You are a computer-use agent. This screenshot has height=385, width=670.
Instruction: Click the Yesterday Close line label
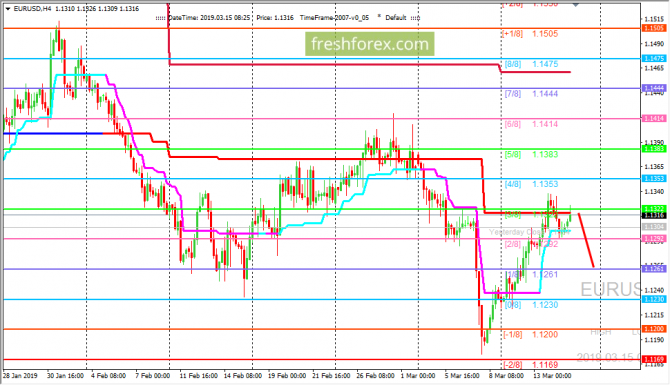[516, 232]
